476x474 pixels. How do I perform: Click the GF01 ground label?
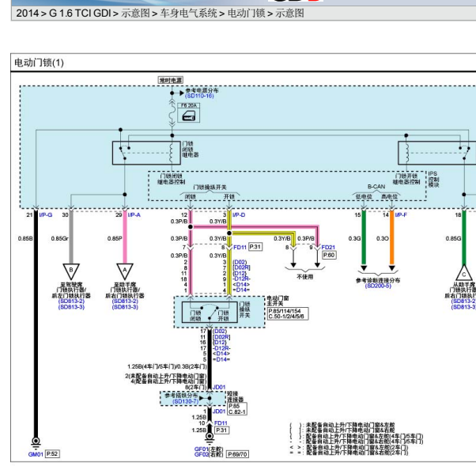202,449
